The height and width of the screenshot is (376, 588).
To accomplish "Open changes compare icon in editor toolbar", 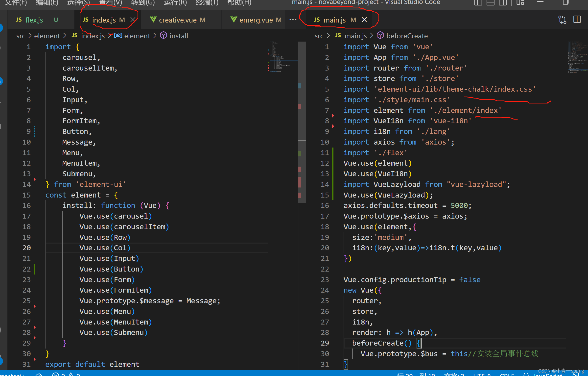I will (x=562, y=20).
